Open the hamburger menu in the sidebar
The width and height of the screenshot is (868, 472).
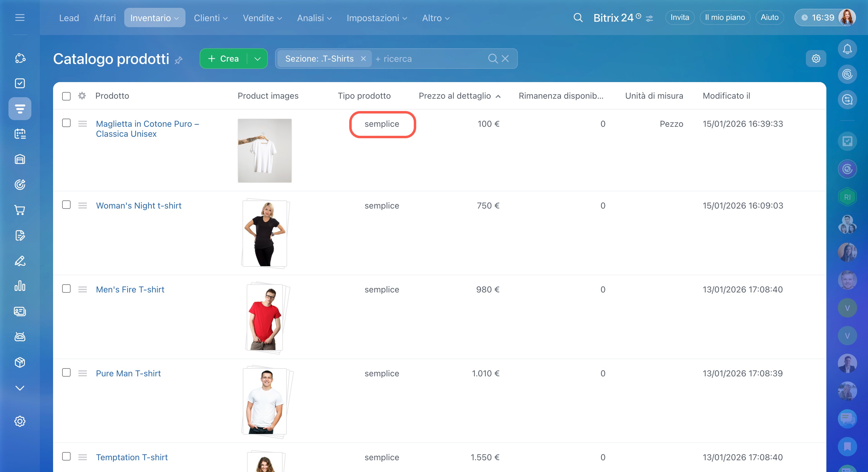click(20, 18)
